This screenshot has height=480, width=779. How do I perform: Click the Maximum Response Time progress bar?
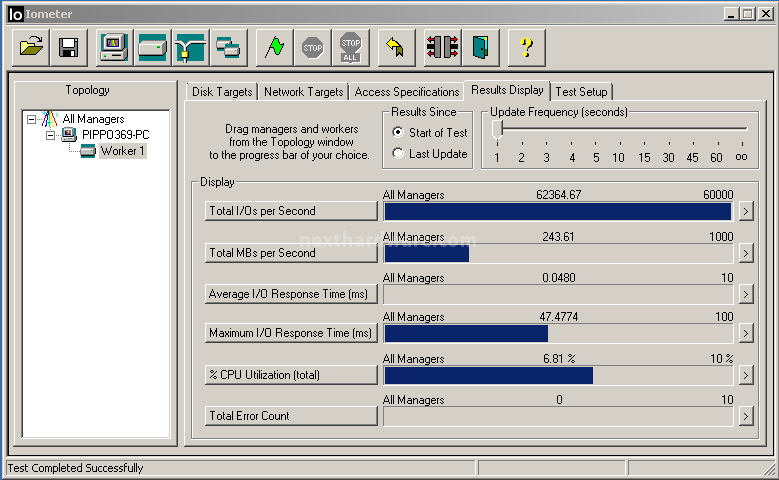click(x=558, y=333)
